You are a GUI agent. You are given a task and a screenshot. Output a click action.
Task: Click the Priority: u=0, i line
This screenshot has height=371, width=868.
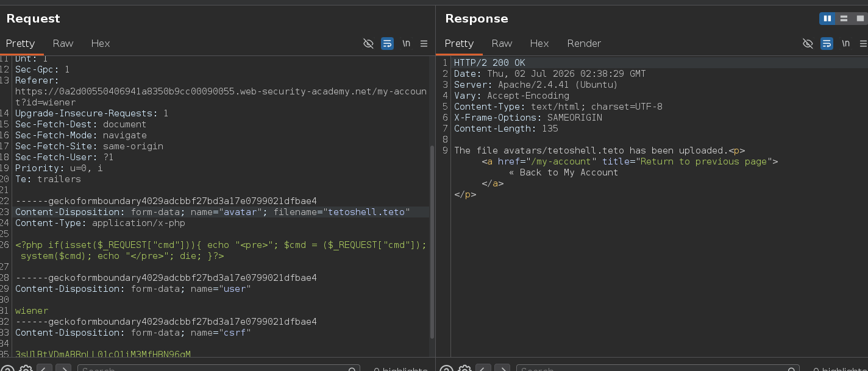click(x=59, y=168)
